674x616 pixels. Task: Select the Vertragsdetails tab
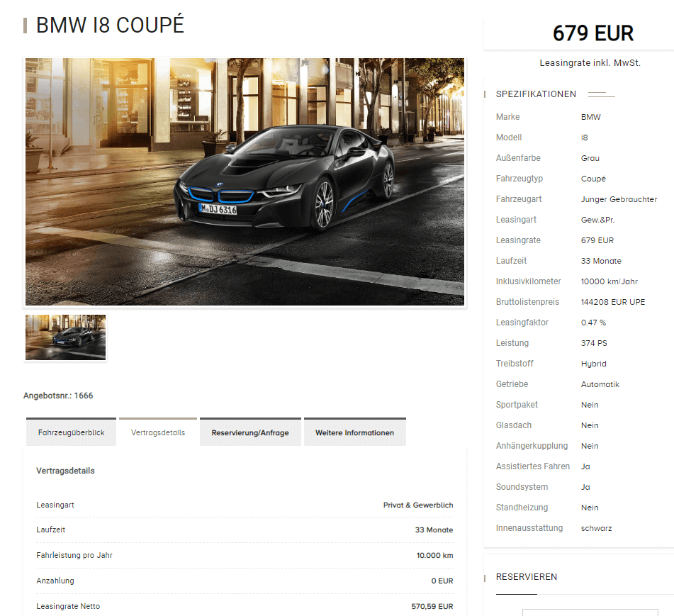[158, 432]
